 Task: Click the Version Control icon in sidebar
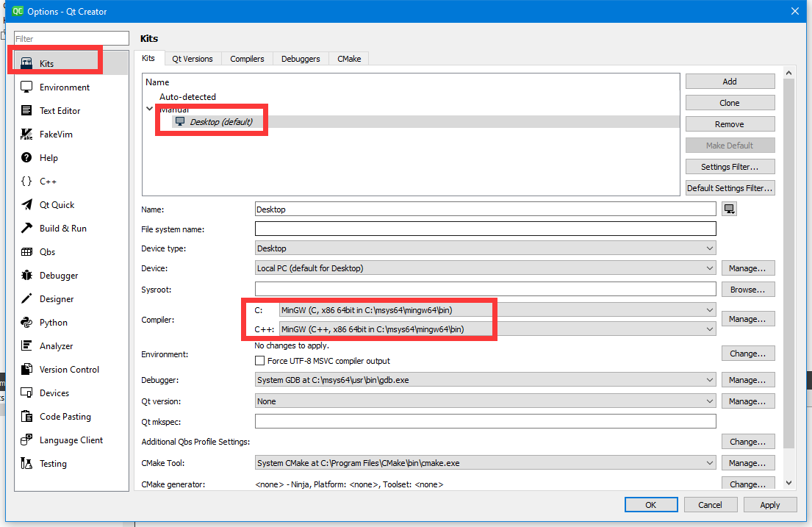pos(26,370)
